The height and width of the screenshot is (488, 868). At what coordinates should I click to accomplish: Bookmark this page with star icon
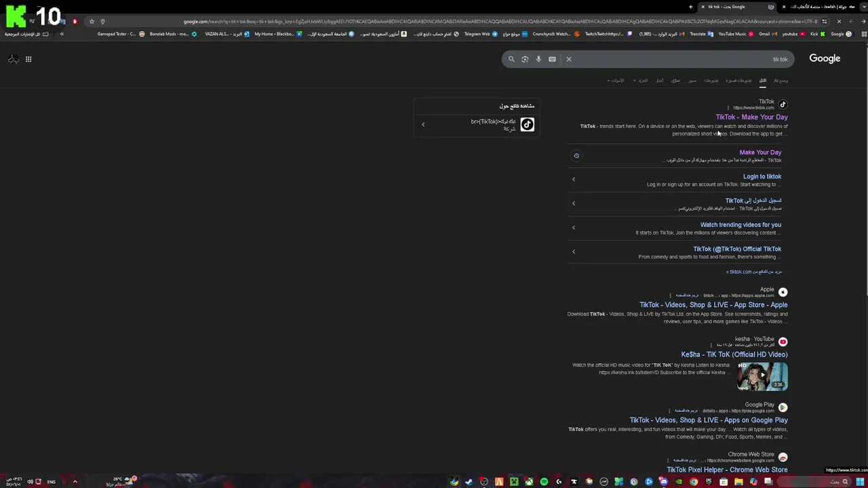92,21
